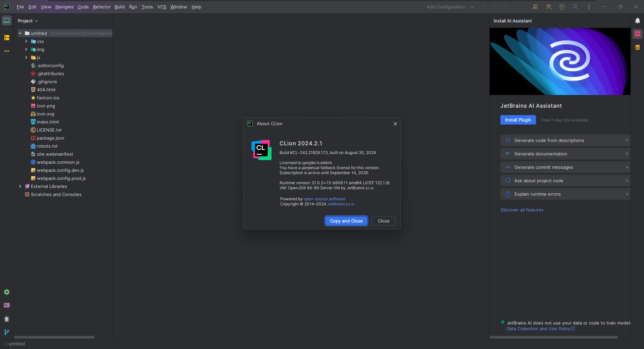The image size is (644, 349).
Task: Open the open-source software link
Action: point(324,199)
